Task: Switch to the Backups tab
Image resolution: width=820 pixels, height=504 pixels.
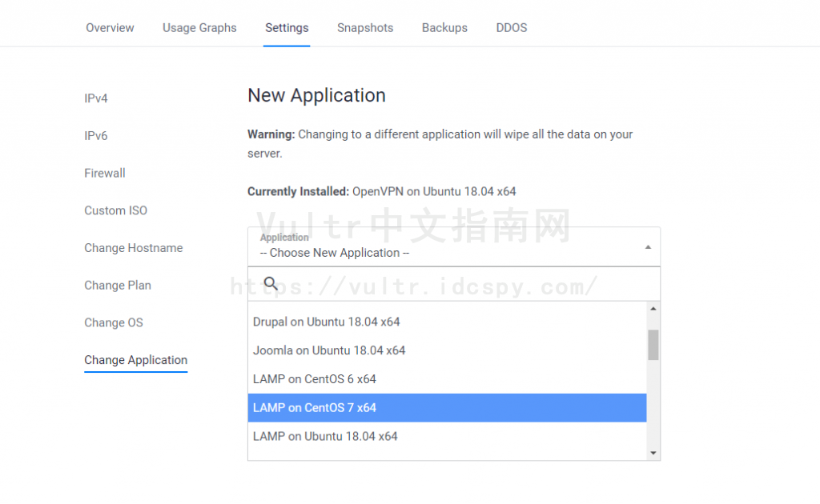Action: tap(444, 27)
